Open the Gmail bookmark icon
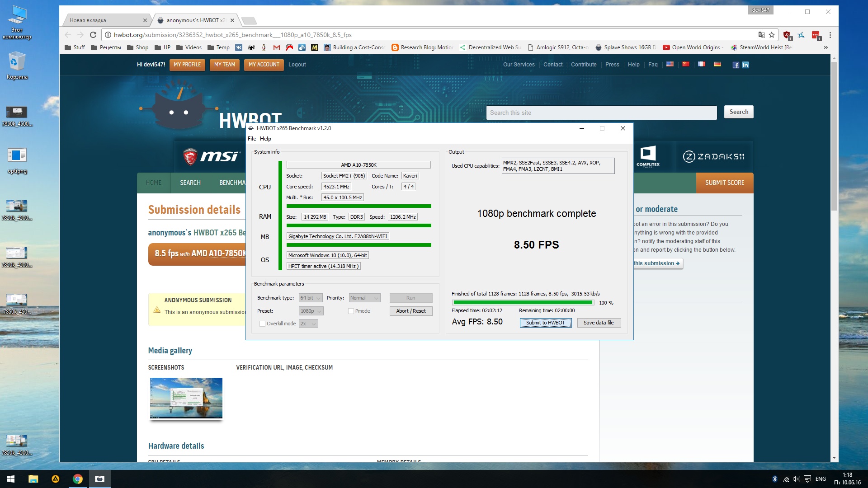 tap(277, 47)
